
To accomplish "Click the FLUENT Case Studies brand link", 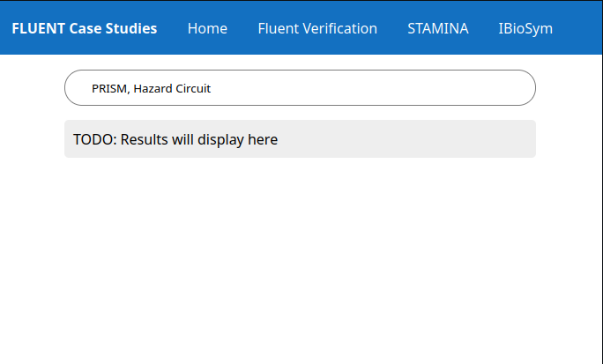I will [x=85, y=28].
